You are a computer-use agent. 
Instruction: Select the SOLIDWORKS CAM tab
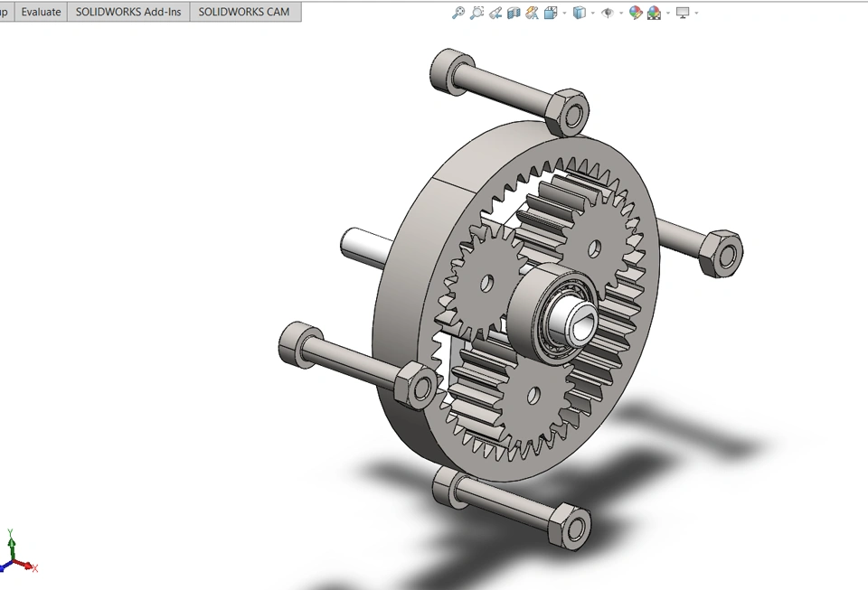tap(245, 12)
